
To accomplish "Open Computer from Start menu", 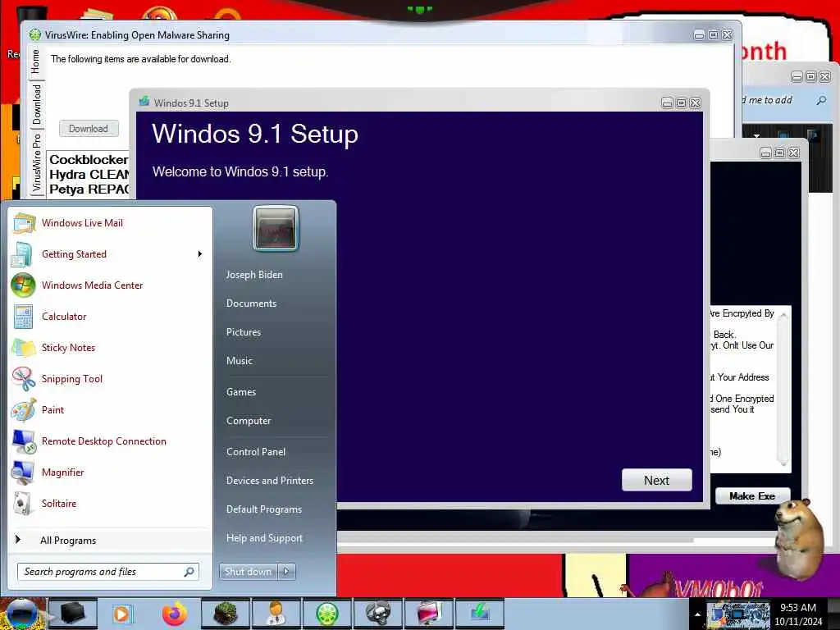I will pyautogui.click(x=249, y=421).
